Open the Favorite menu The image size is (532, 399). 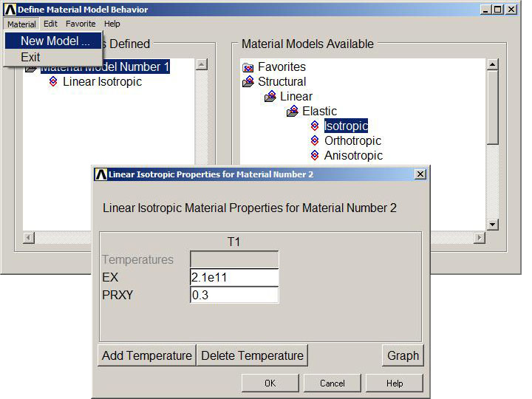point(81,24)
